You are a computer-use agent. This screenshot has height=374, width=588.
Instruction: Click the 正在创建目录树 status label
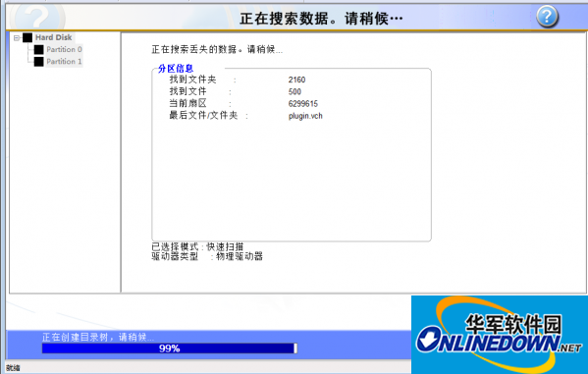[x=98, y=337]
